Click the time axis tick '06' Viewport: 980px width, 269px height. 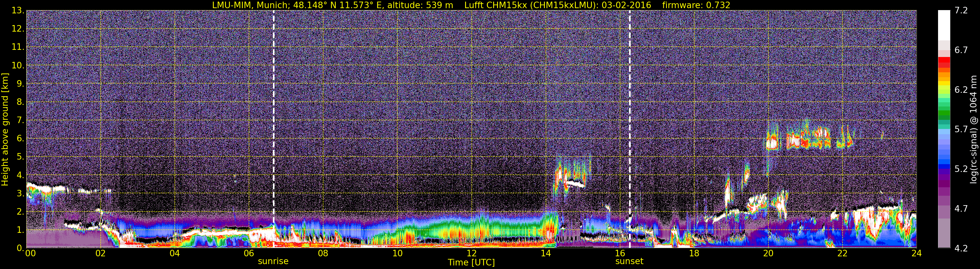pyautogui.click(x=248, y=254)
